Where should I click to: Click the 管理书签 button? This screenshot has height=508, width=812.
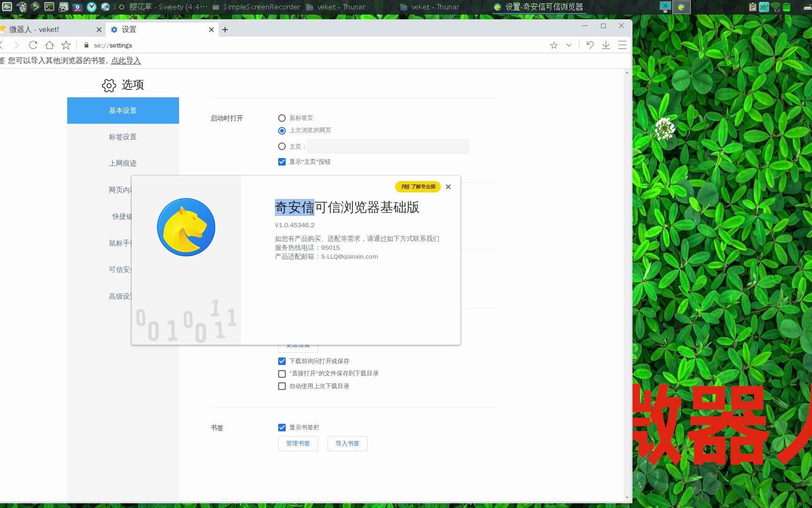pos(298,444)
